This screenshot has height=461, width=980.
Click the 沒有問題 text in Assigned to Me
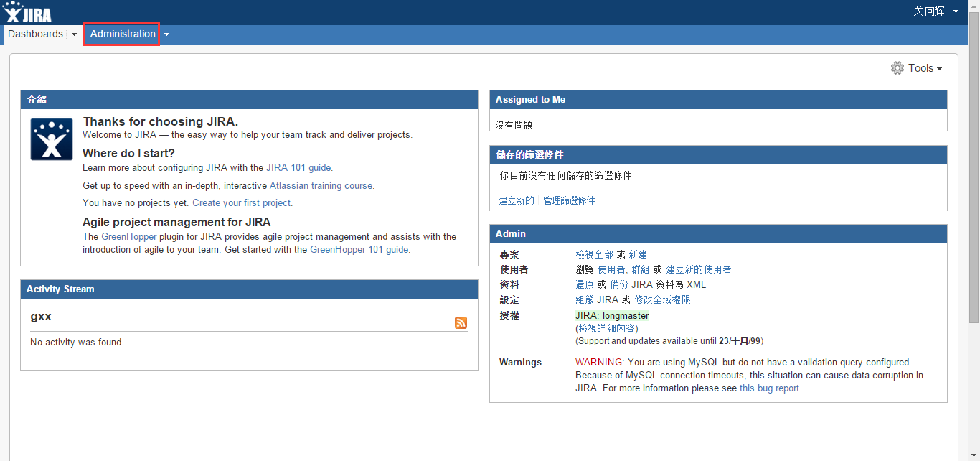pos(514,125)
